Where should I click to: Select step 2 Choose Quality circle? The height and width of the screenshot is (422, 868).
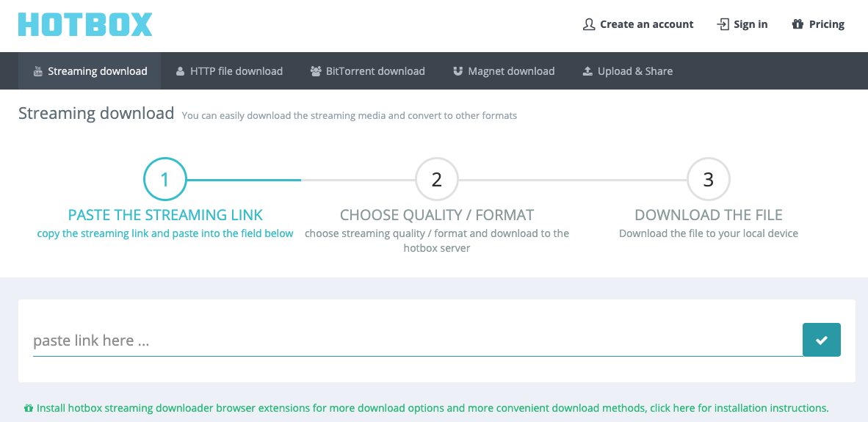437,179
